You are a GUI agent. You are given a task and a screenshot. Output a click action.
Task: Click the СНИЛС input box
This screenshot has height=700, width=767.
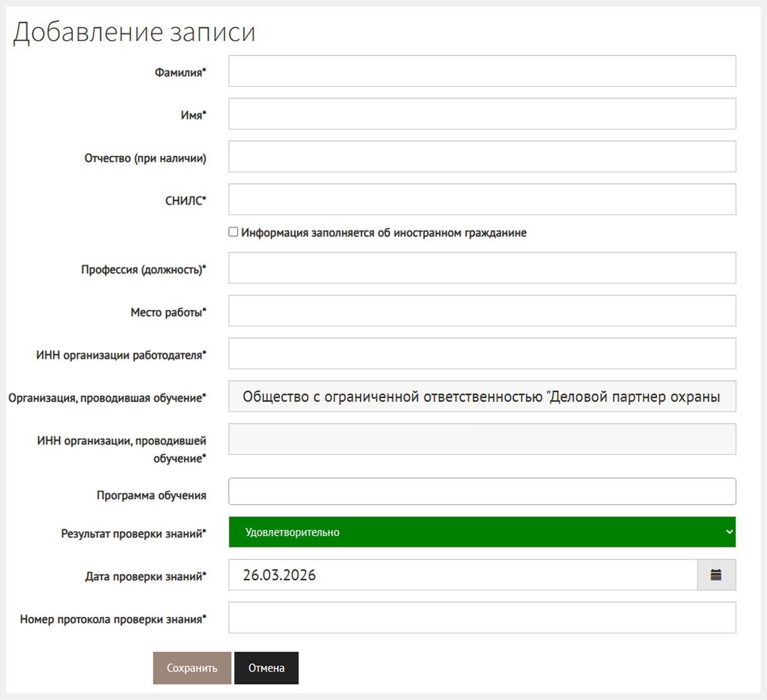tap(482, 199)
